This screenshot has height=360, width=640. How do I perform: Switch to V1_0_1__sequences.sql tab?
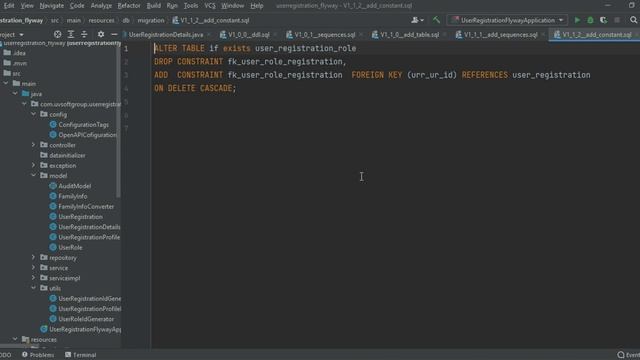pos(324,35)
